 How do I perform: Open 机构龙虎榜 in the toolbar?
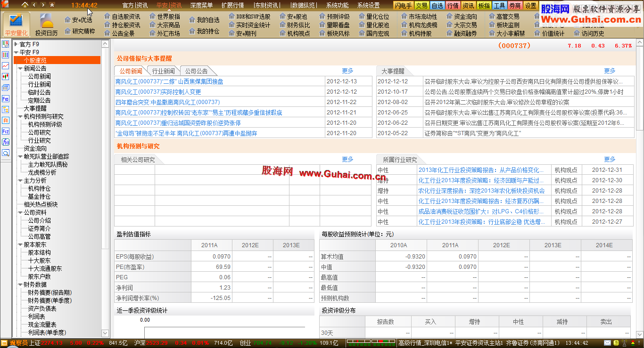(x=419, y=25)
